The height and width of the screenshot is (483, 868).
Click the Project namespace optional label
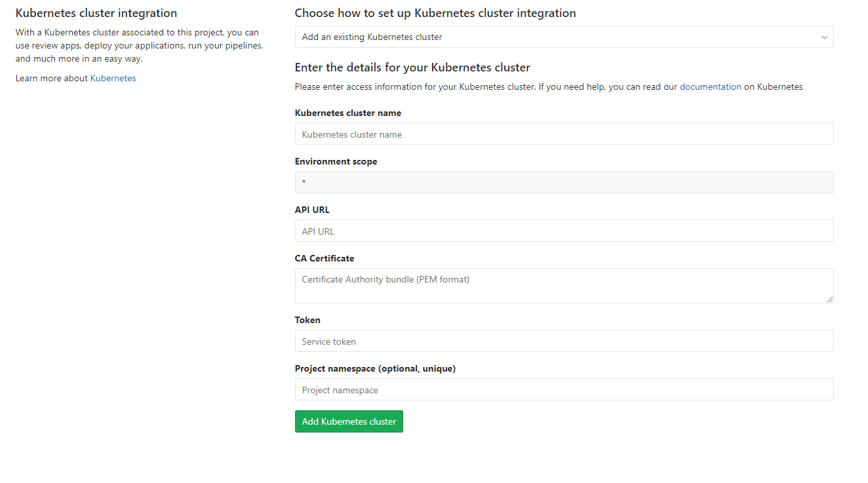[375, 368]
